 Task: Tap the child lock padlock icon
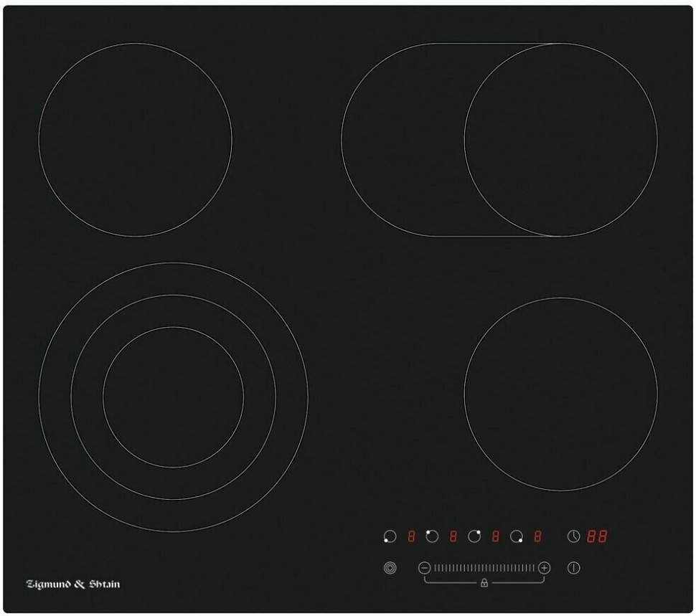[x=484, y=583]
